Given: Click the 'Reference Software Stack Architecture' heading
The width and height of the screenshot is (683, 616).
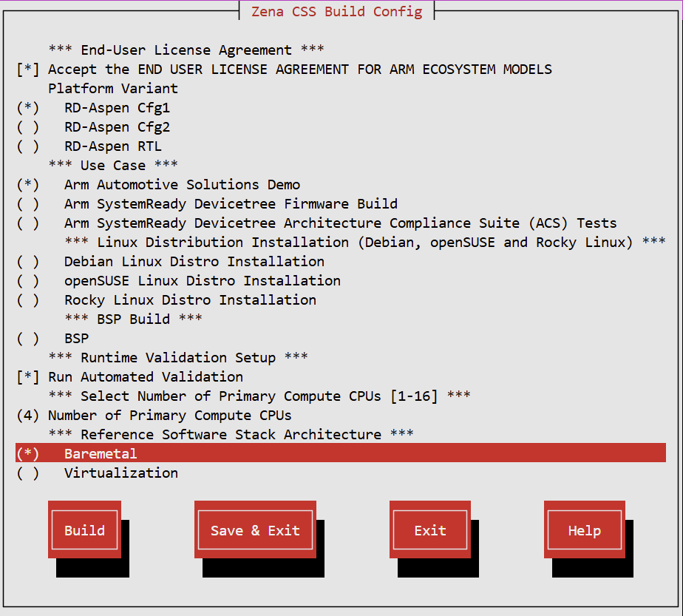Looking at the screenshot, I should click(x=231, y=434).
